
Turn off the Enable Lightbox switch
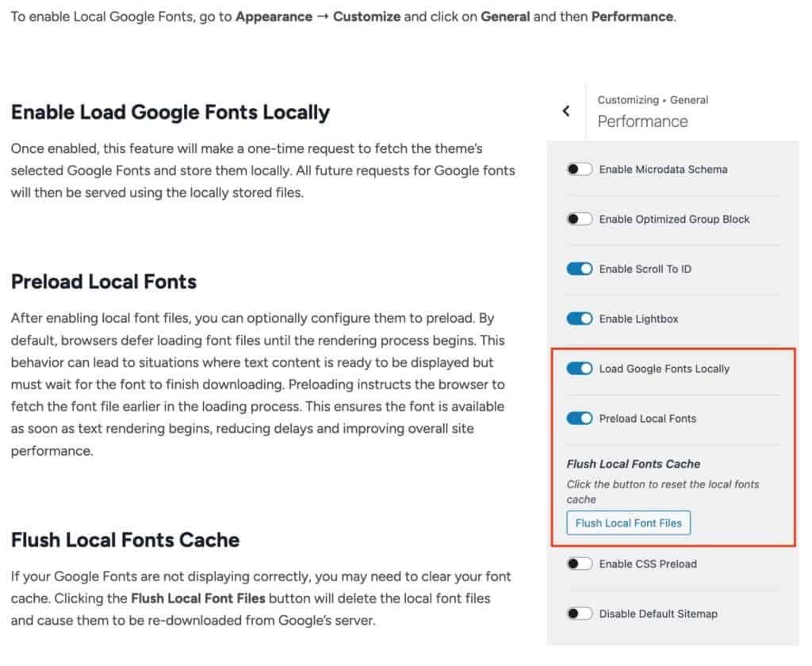click(580, 320)
